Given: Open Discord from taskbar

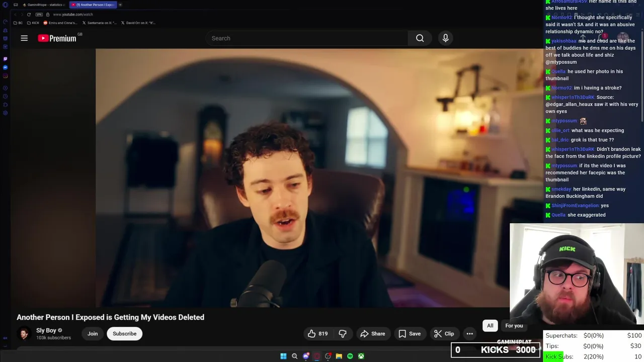Looking at the screenshot, I should coord(306,356).
